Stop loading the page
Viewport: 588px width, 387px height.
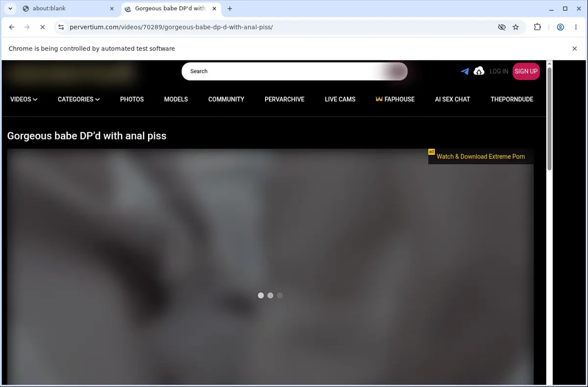pos(43,27)
